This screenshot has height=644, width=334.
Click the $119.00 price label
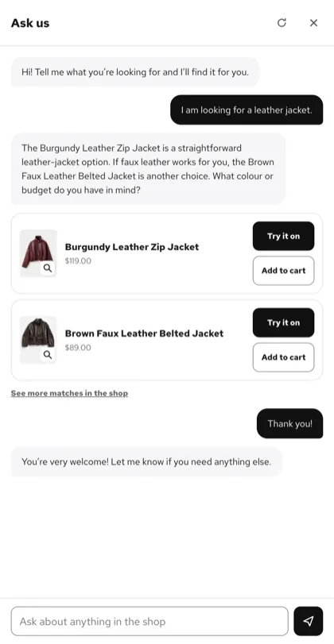[78, 260]
